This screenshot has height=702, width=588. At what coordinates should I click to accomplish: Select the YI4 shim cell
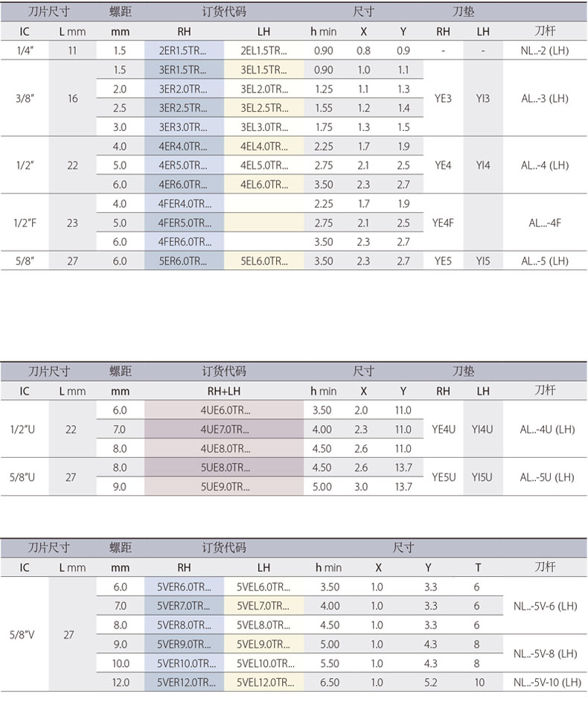click(x=483, y=165)
